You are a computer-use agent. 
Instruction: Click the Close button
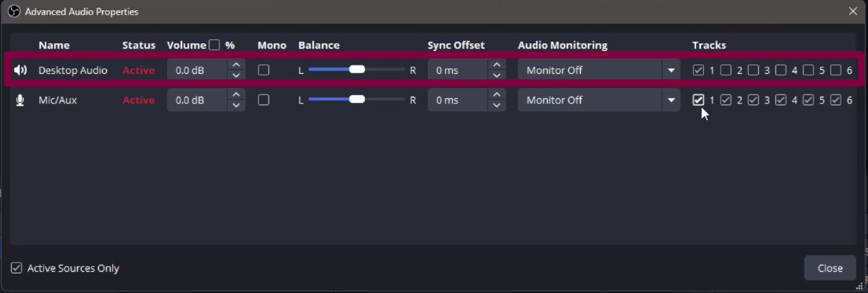[x=830, y=268]
